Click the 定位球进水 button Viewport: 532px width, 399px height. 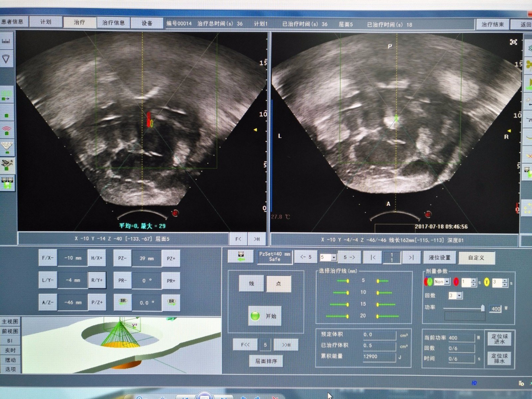tap(499, 339)
